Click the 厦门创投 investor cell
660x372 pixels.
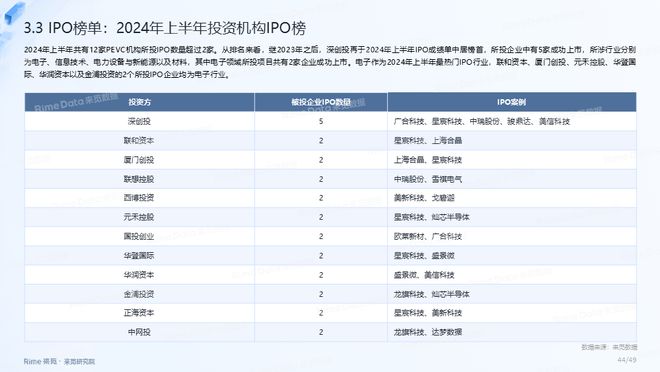[139, 160]
